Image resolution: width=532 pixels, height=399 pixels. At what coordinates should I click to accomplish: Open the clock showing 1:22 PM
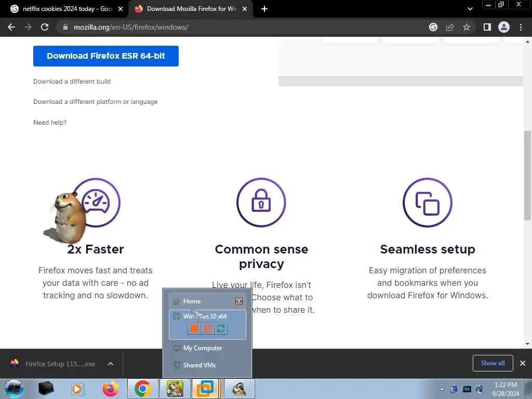(x=506, y=389)
